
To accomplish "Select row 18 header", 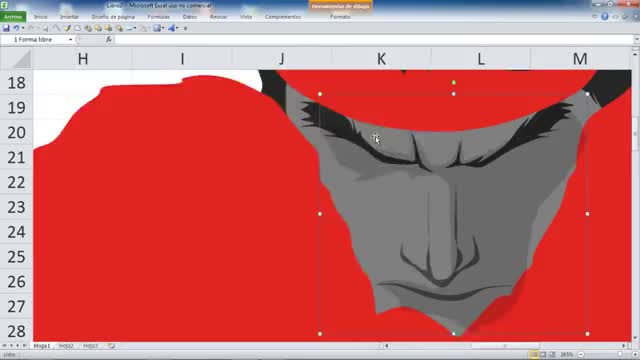I will (16, 83).
